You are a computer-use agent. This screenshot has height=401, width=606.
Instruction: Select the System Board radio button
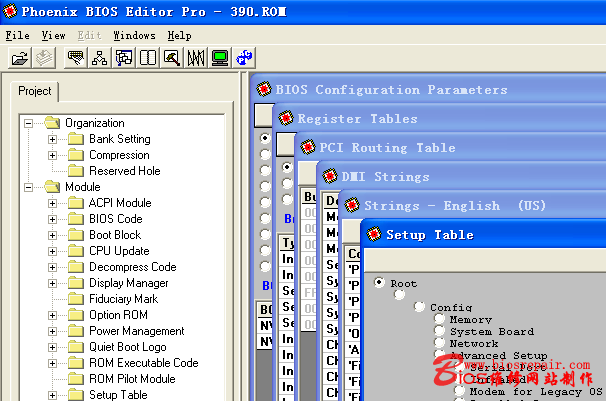[x=439, y=331]
